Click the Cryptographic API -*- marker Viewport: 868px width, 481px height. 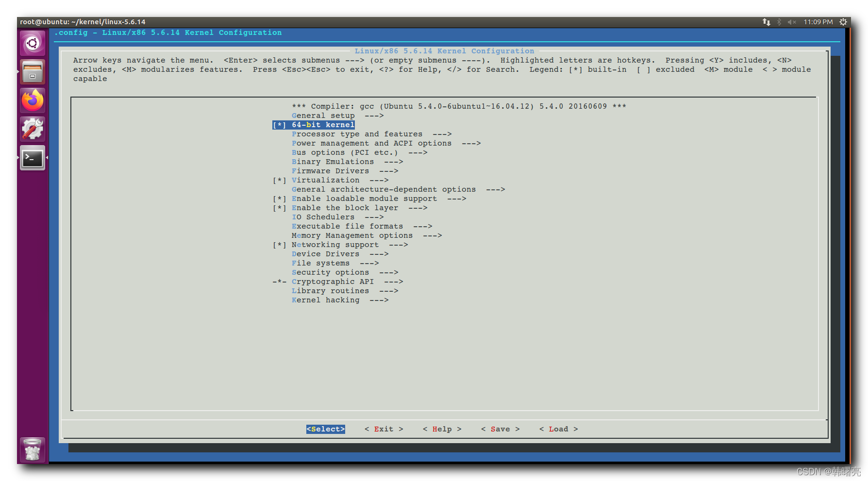(279, 282)
